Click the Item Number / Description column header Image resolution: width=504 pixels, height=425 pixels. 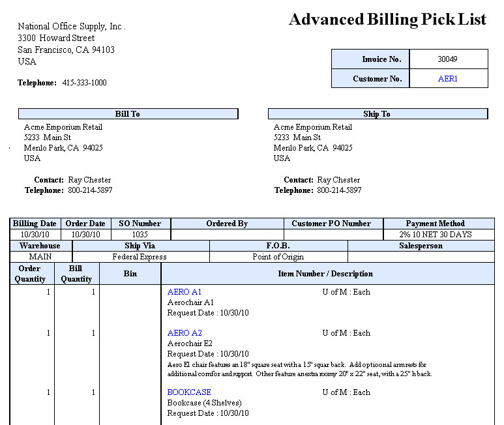(x=325, y=274)
